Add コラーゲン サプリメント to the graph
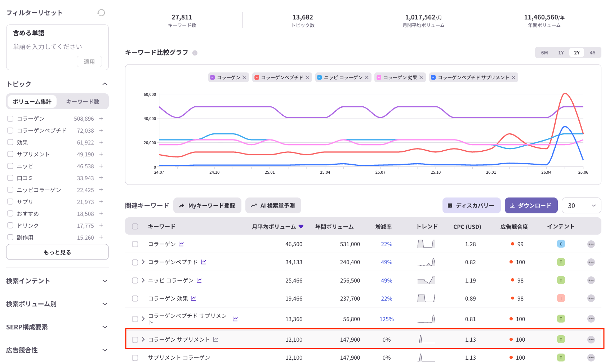Image resolution: width=605 pixels, height=364 pixels. click(216, 339)
